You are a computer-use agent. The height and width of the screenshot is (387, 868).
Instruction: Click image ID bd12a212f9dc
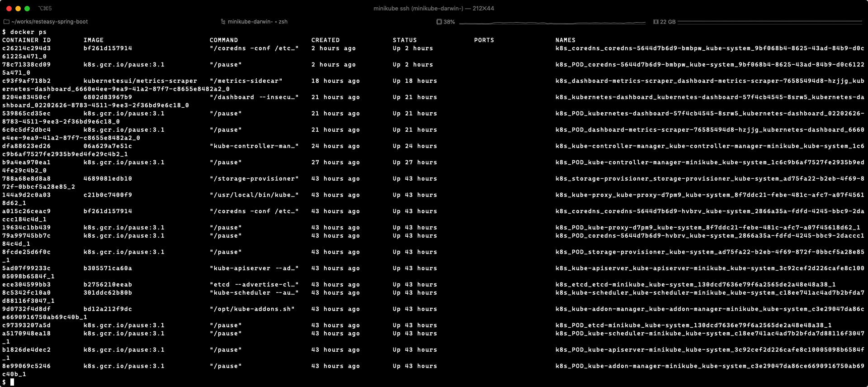coord(108,309)
